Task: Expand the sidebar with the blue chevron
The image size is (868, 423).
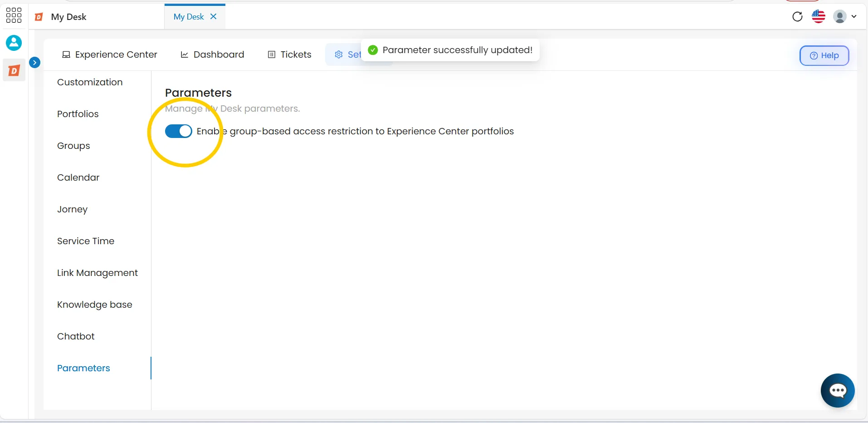Action: click(34, 63)
